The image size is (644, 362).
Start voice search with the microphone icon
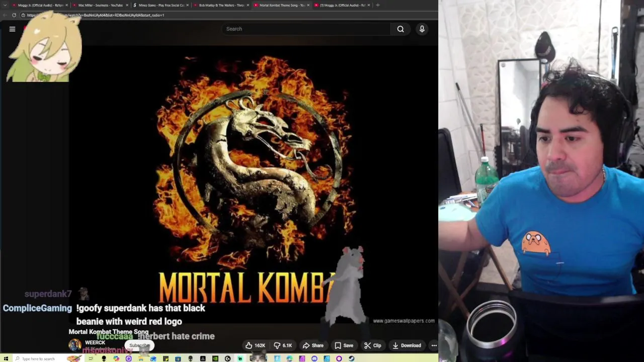[x=422, y=29]
